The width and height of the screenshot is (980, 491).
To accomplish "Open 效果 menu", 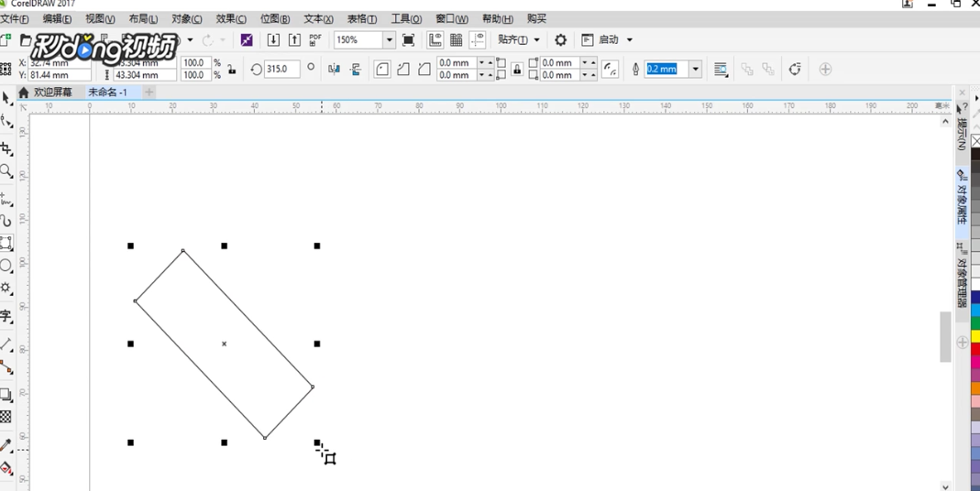I will tap(231, 18).
